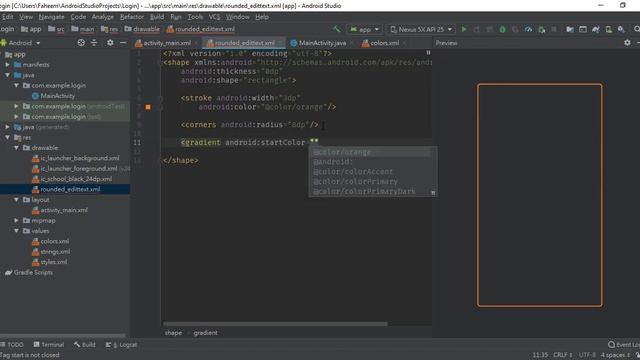Open the TODO tool window
Screen dimensions: 640x360
[x=12, y=344]
